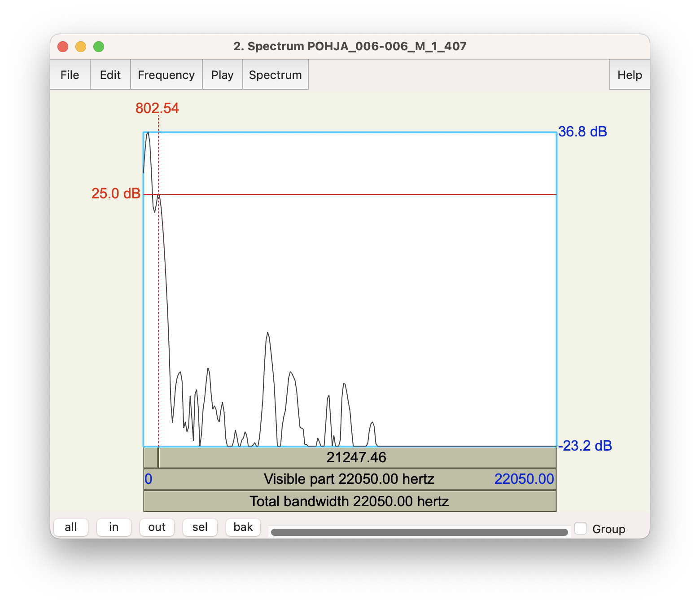Viewport: 700px width, 605px height.
Task: Click the yellow minimize window button
Action: (x=81, y=47)
